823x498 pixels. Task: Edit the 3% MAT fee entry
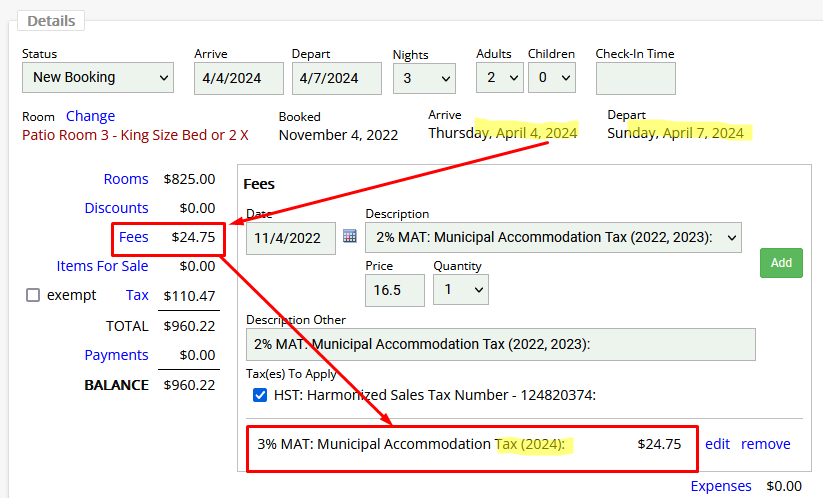[717, 444]
